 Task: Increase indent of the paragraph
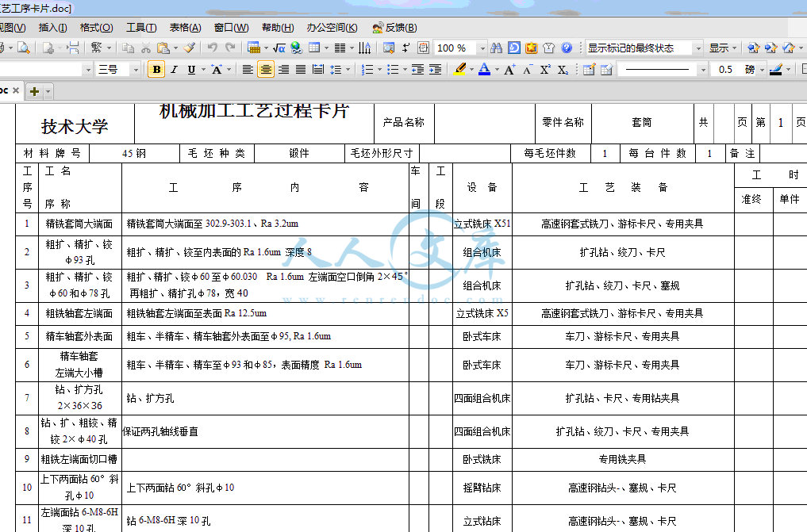pyautogui.click(x=435, y=70)
